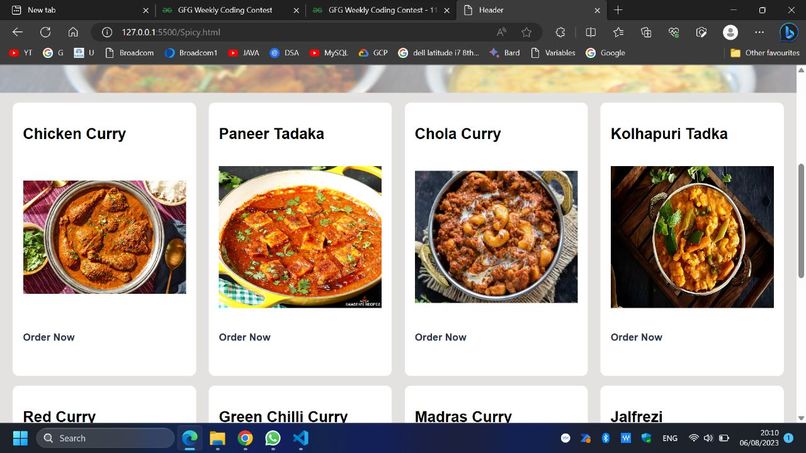This screenshot has height=453, width=806.
Task: Click the Green Chilli Curry heading
Action: (283, 415)
